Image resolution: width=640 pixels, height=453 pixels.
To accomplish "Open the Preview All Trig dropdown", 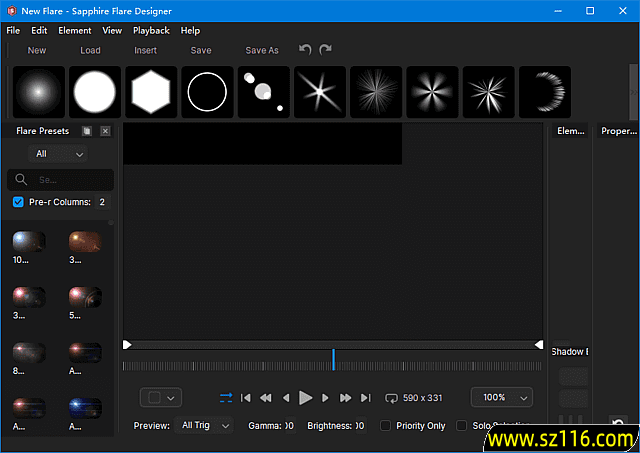I will coord(204,425).
